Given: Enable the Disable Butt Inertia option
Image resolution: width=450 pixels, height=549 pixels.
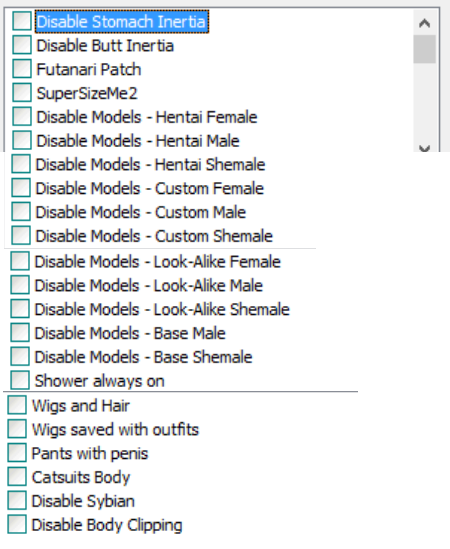Looking at the screenshot, I should (22, 45).
